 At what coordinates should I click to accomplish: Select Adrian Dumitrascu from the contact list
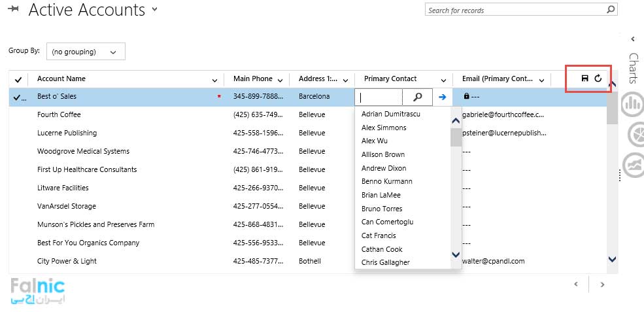390,114
